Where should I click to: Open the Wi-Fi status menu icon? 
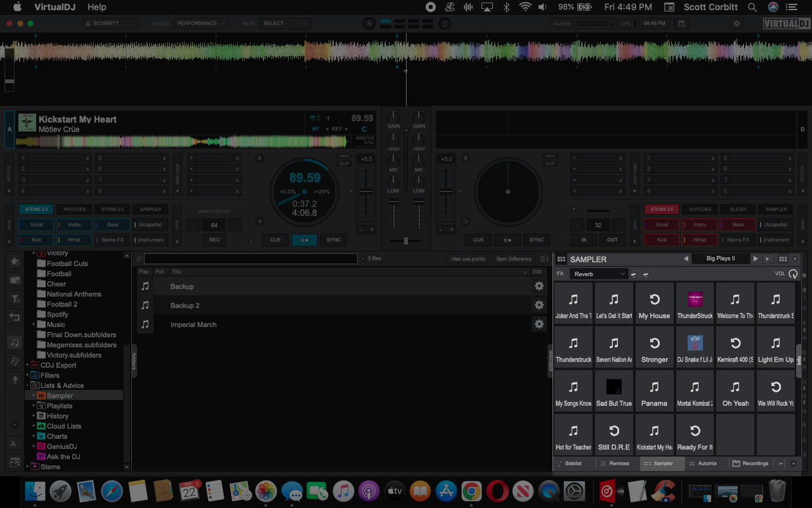(x=525, y=7)
